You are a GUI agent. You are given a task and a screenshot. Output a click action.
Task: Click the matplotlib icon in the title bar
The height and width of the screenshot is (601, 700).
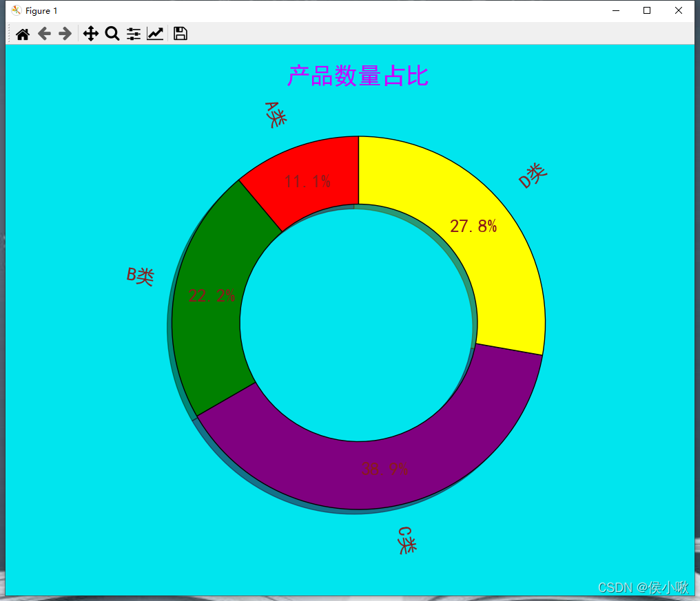17,10
